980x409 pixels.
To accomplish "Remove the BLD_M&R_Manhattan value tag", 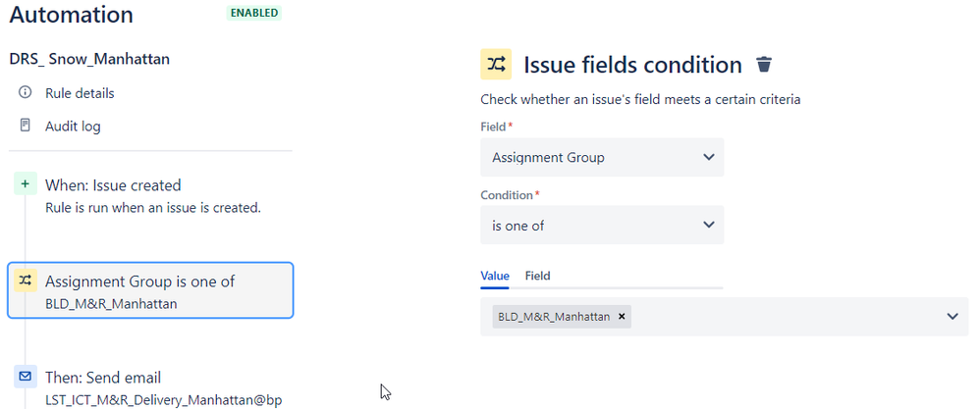I will click(x=622, y=317).
